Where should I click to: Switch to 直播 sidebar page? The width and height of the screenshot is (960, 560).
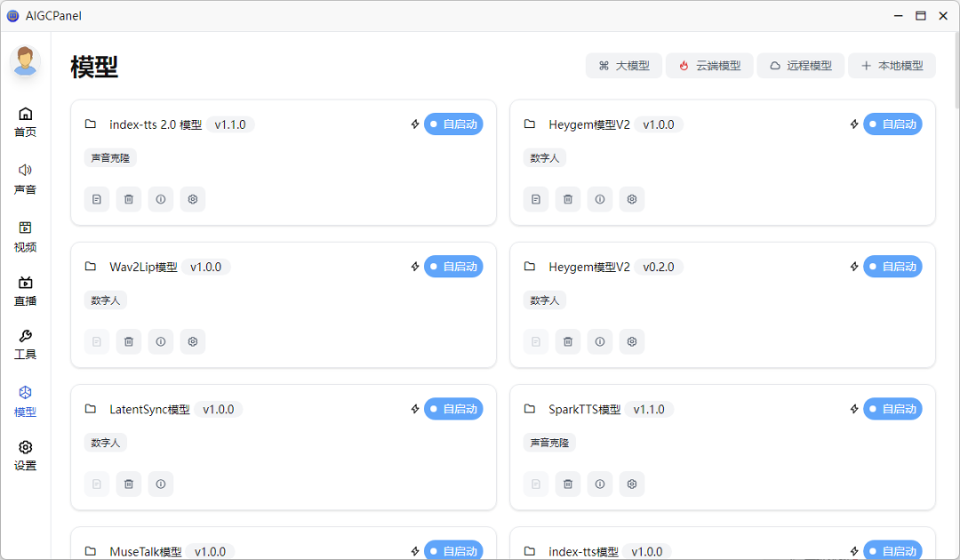tap(25, 291)
